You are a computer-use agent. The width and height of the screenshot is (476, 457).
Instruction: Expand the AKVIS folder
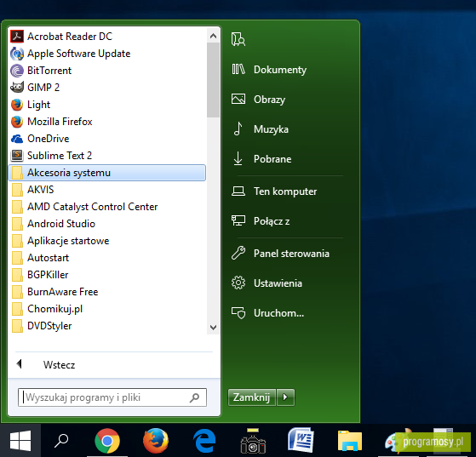(107, 190)
